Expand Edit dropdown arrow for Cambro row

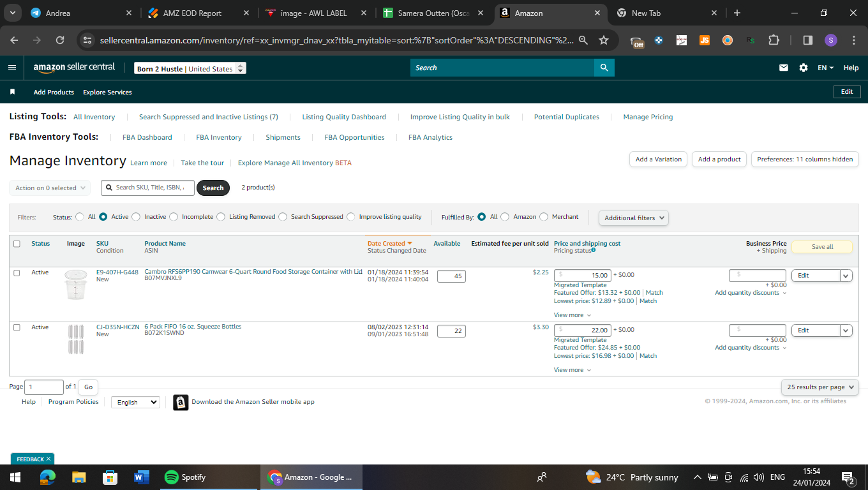click(846, 276)
